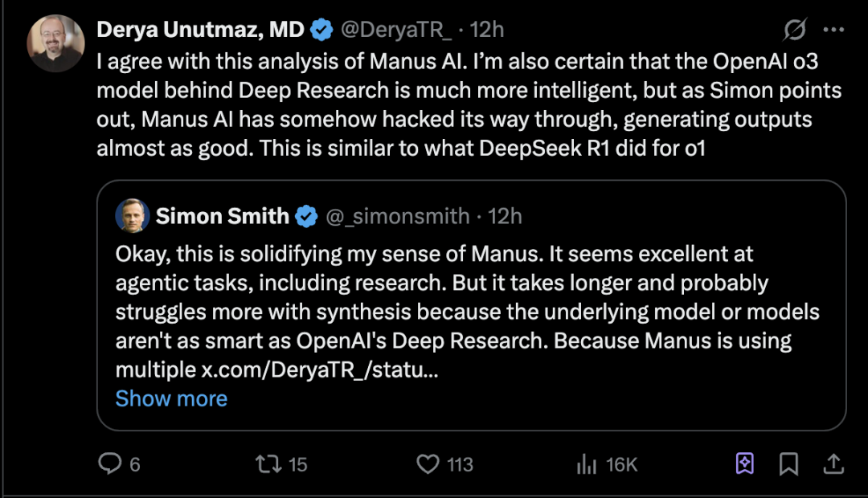868x498 pixels.
Task: Reply to Derya Unutmaz's post
Action: [109, 463]
